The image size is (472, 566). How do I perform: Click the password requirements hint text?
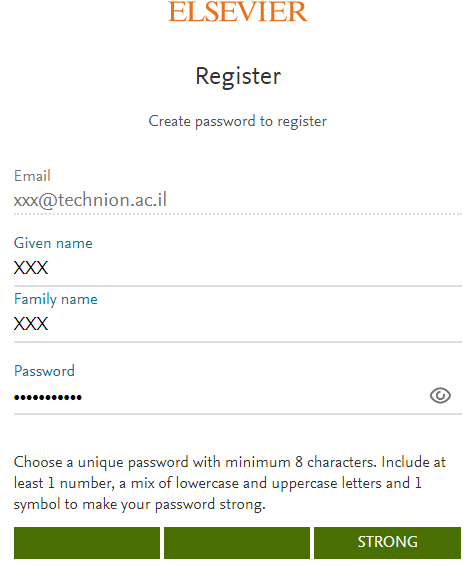[230, 483]
